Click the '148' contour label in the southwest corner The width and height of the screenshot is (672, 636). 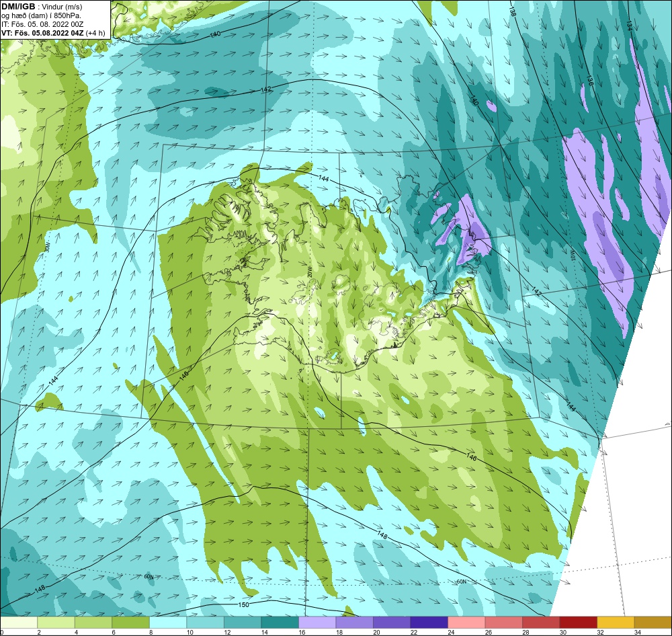[x=40, y=590]
